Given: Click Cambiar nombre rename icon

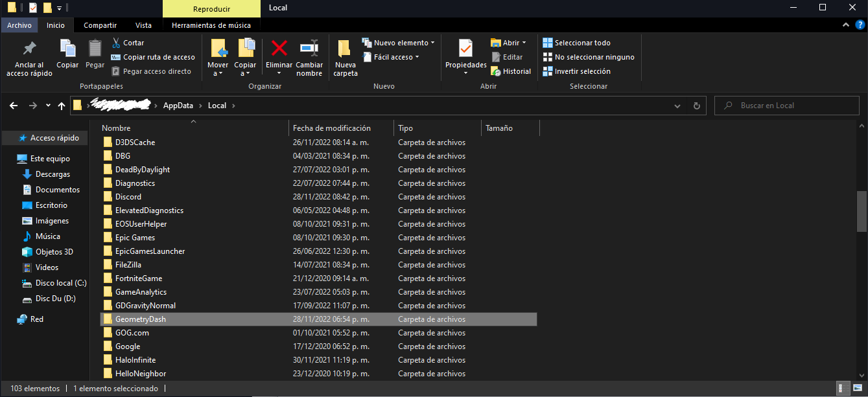Looking at the screenshot, I should (309, 48).
